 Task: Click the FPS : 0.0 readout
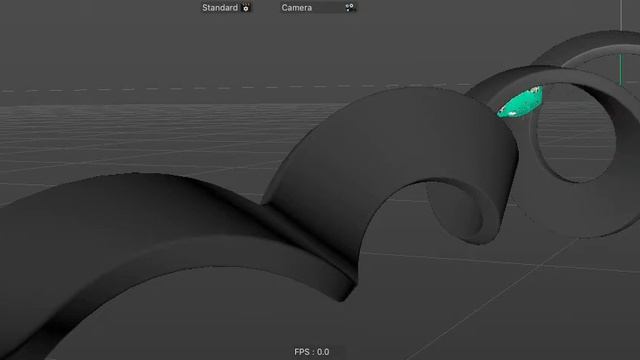pos(311,352)
